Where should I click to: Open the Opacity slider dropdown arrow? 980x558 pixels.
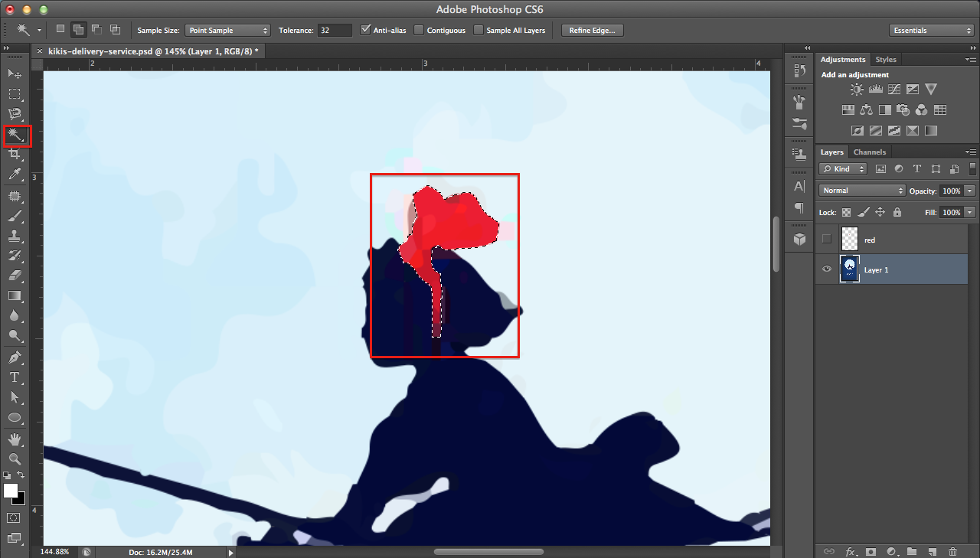[970, 191]
